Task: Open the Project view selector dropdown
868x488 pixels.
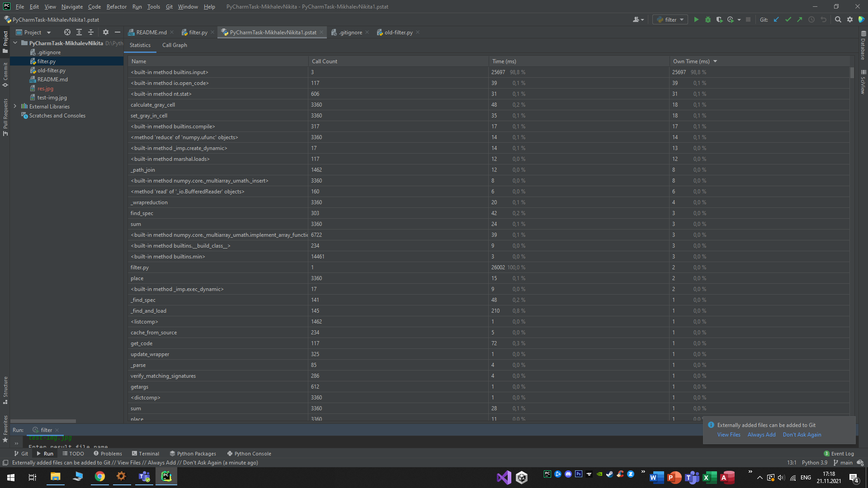Action: (33, 32)
